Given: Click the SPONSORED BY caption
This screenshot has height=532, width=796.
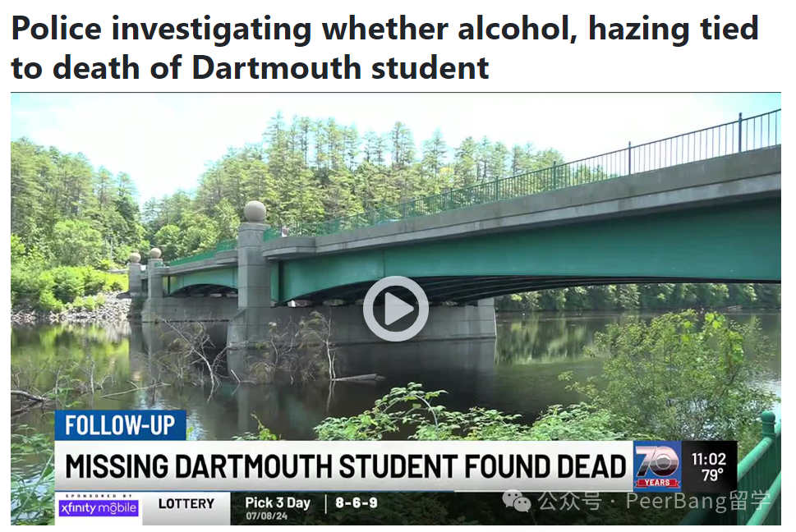Looking at the screenshot, I should pos(99,496).
